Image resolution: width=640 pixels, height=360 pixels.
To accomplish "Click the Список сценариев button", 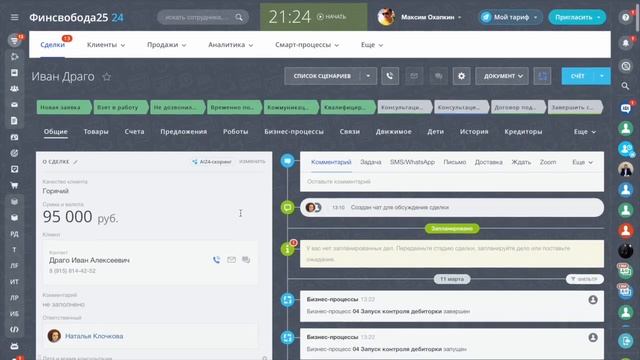I will tap(322, 76).
